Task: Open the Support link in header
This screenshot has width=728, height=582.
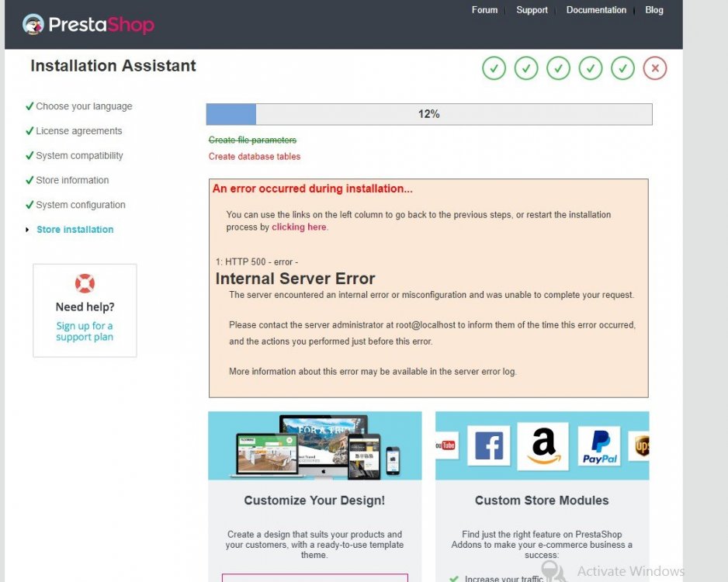Action: tap(532, 10)
